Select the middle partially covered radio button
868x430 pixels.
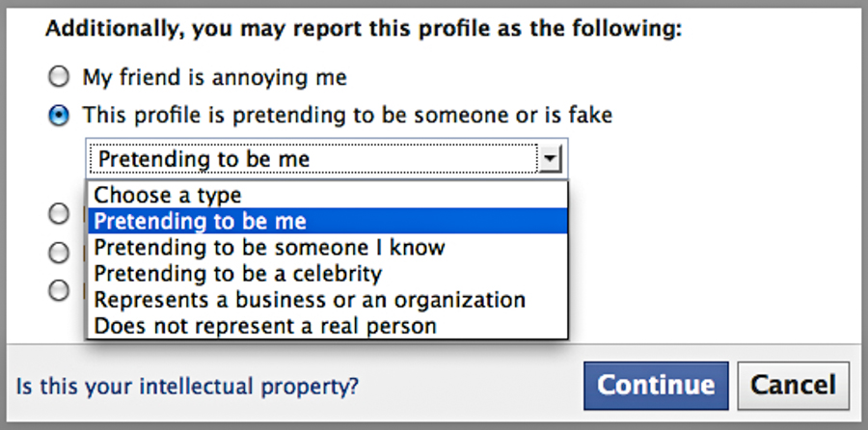pos(60,253)
